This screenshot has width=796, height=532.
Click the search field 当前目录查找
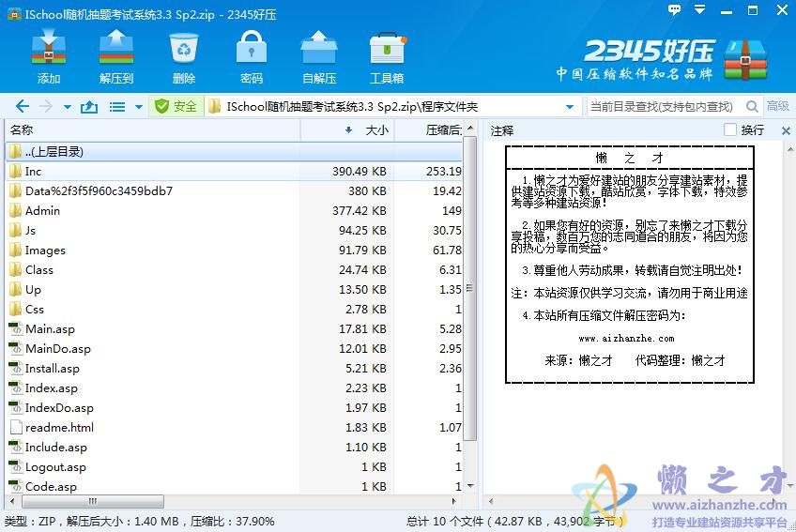click(664, 106)
